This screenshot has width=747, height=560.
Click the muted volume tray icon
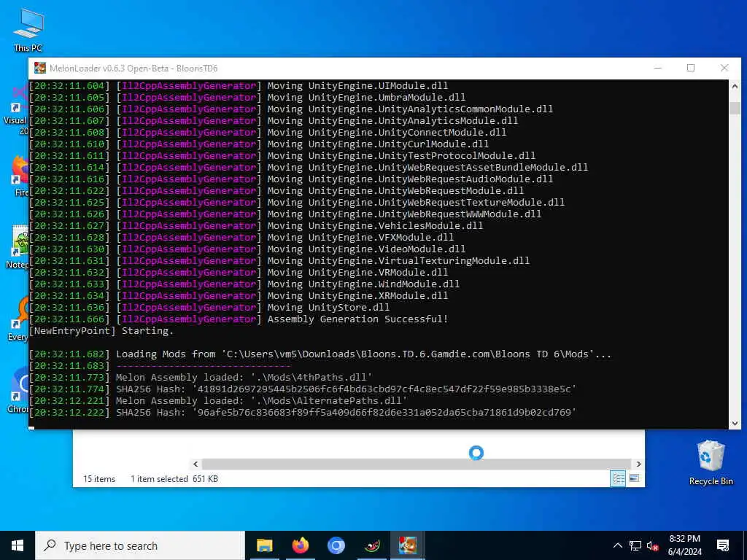[652, 545]
